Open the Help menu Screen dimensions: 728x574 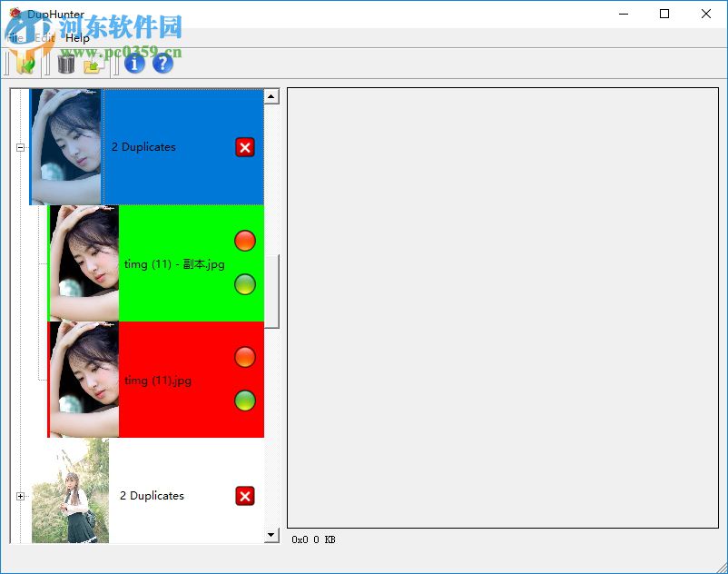click(77, 38)
